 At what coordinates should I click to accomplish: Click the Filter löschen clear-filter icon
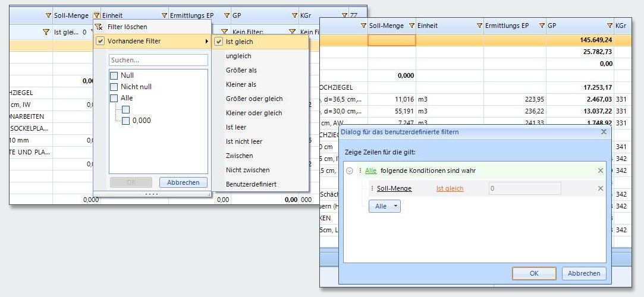[x=99, y=27]
